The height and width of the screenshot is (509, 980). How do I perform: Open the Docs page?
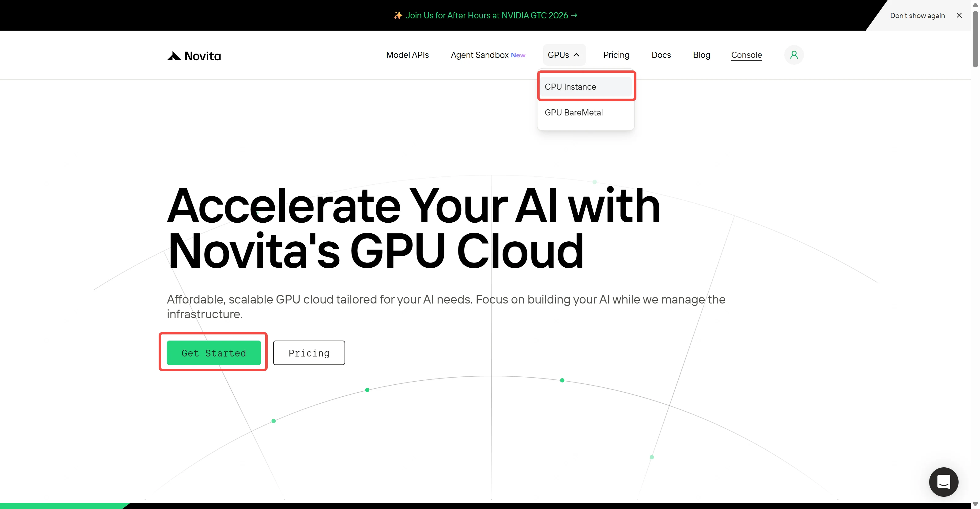click(661, 55)
